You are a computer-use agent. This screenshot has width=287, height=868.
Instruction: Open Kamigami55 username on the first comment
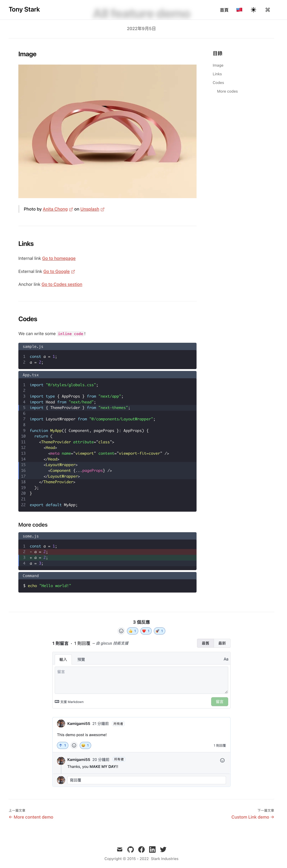click(79, 724)
